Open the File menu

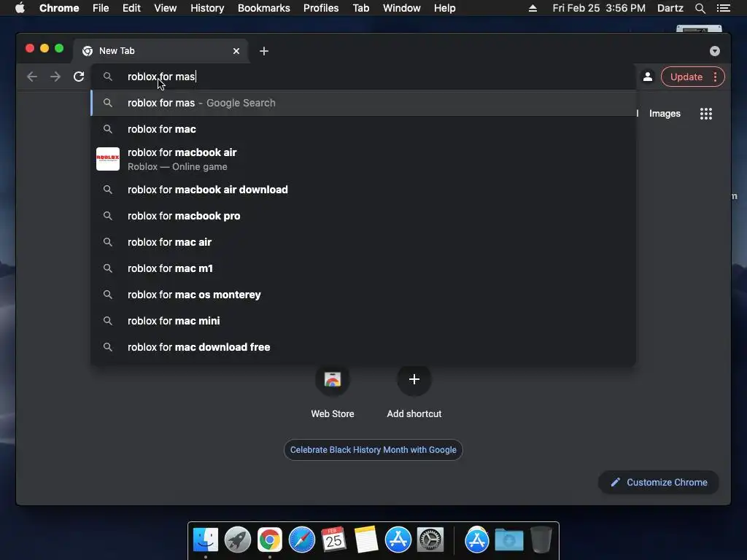[101, 8]
